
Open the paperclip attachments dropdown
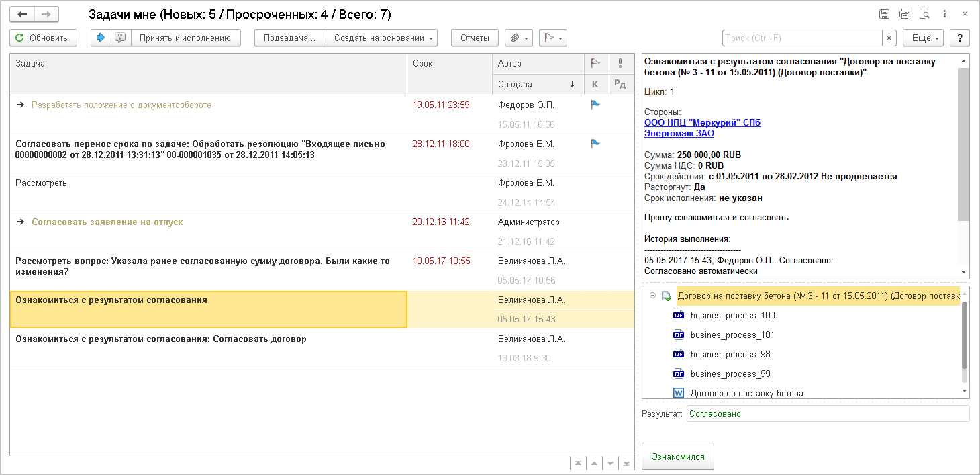[x=520, y=38]
